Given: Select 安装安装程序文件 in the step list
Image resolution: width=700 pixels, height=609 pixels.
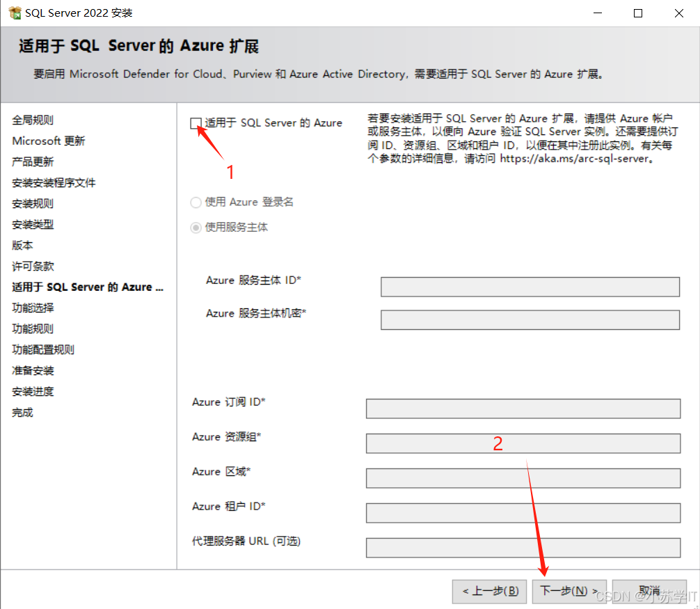Looking at the screenshot, I should pos(54,183).
